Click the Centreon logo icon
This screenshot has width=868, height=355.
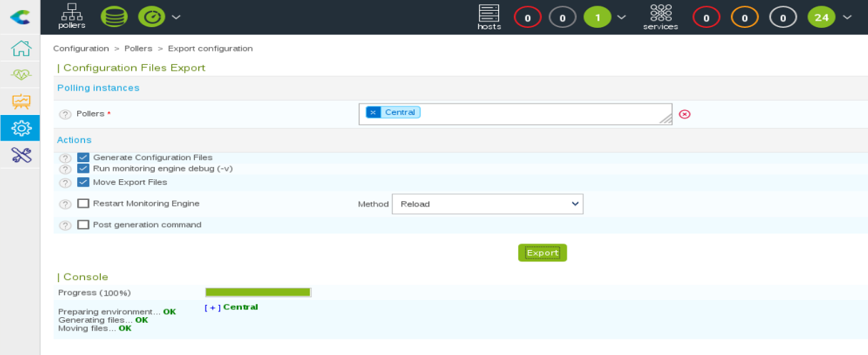[20, 16]
